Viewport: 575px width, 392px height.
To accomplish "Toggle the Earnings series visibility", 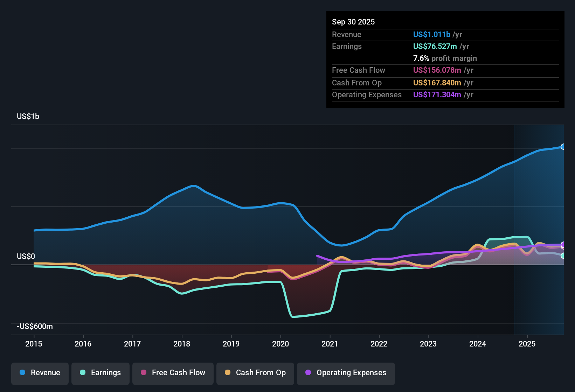I will [101, 373].
